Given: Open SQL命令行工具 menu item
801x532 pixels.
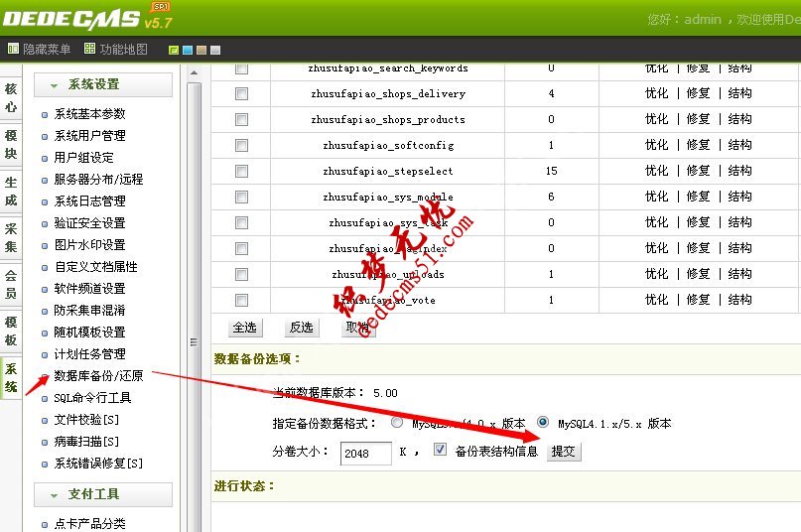Looking at the screenshot, I should 92,398.
